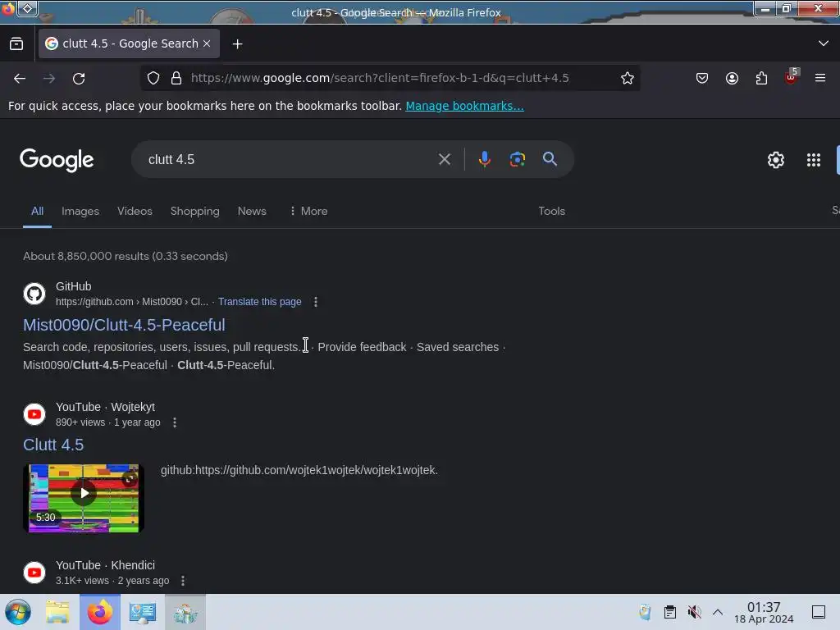This screenshot has height=630, width=840.
Task: Open the Google apps grid
Action: coord(813,160)
